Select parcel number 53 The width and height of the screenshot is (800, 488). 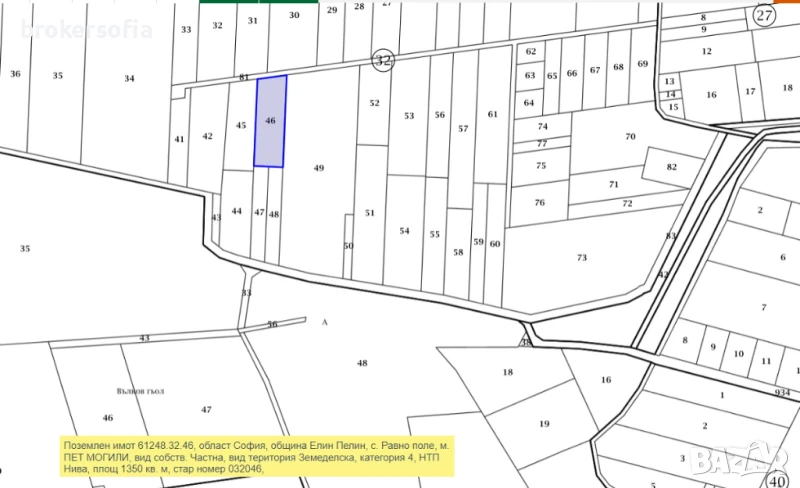[409, 116]
